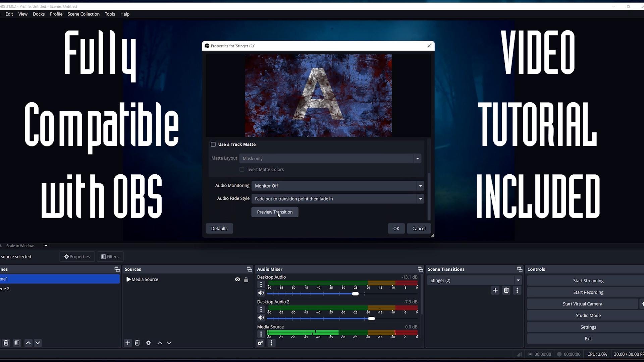This screenshot has width=644, height=362.
Task: Open Matte Layout dropdown
Action: pos(330,159)
